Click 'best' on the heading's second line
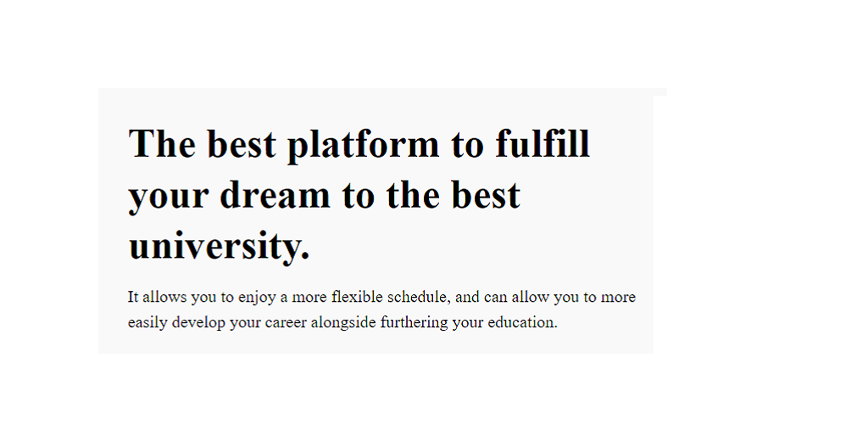Screen dimensions: 868x424 coord(484,195)
